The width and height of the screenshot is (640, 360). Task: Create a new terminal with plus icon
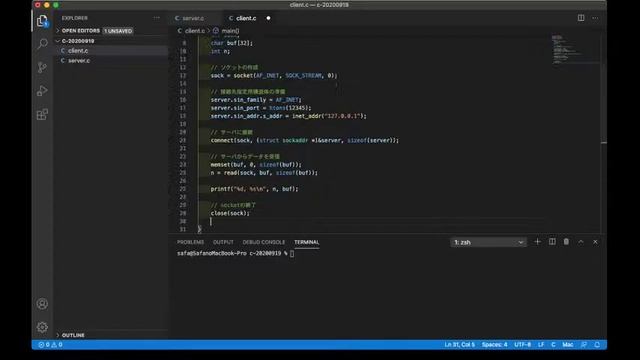(537, 242)
